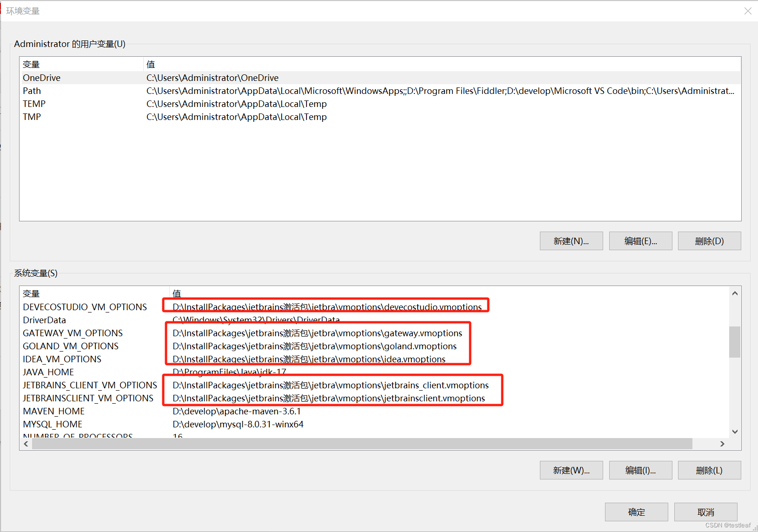Select the Path user variable row
Screen dimensions: 758x532
click(380, 91)
